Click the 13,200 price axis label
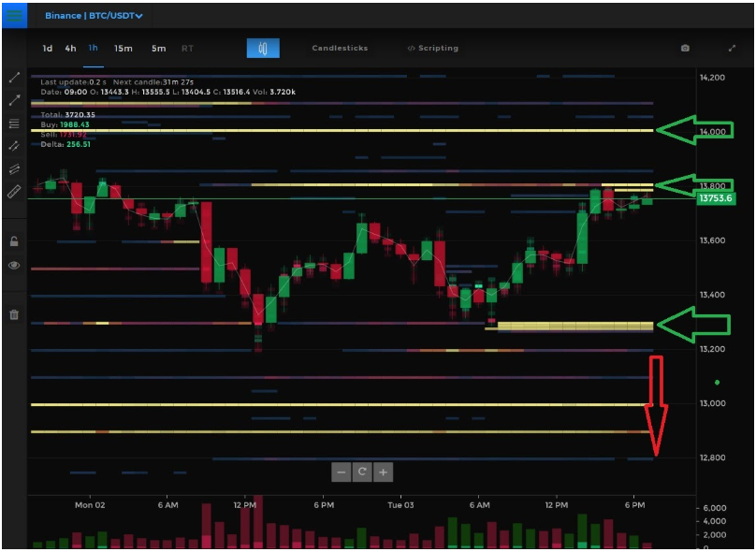Viewport: 756px width, 552px height. pos(712,349)
